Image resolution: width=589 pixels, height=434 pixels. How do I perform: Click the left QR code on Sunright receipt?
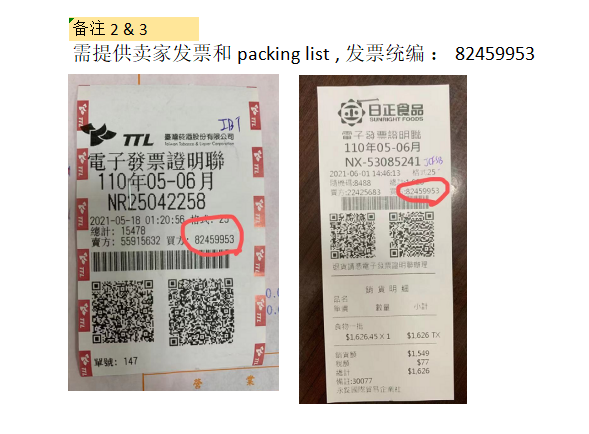pyautogui.click(x=353, y=236)
